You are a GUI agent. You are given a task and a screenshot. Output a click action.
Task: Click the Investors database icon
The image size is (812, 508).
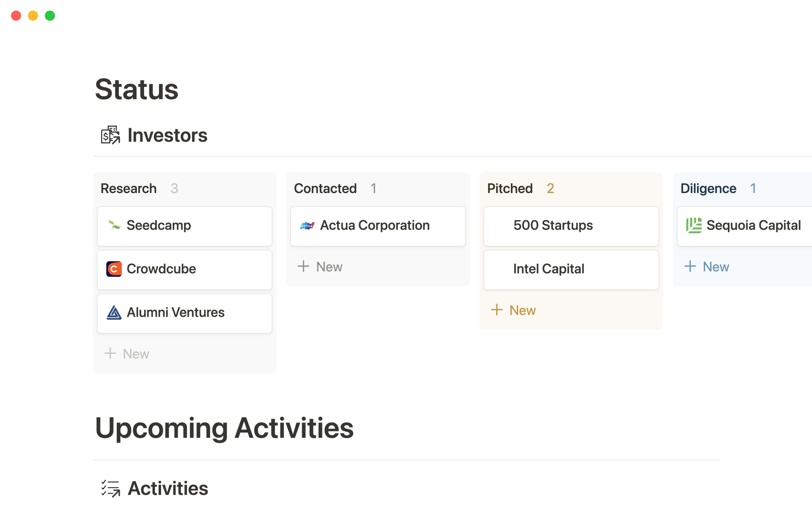point(110,135)
